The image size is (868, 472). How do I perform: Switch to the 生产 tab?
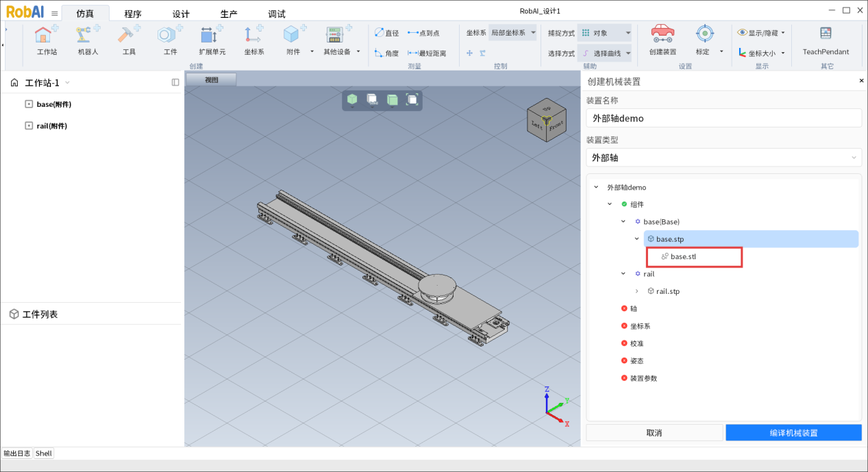coord(229,14)
